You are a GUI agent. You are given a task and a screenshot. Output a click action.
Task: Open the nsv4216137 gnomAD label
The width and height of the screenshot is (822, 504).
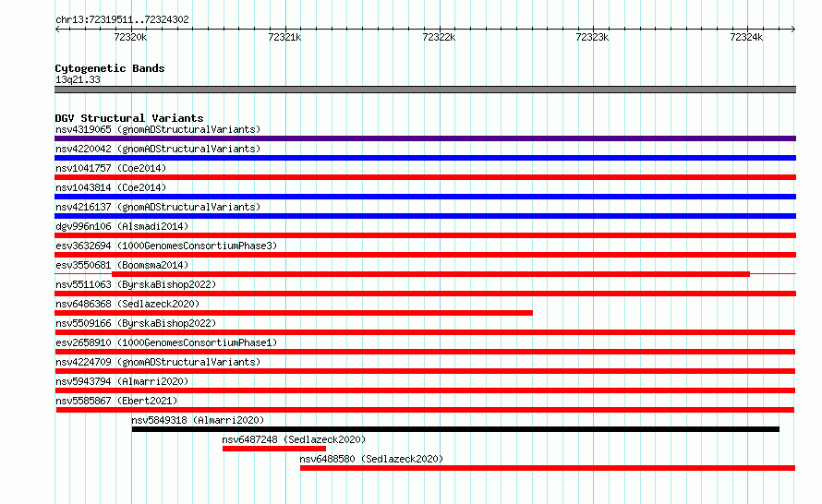pyautogui.click(x=158, y=207)
